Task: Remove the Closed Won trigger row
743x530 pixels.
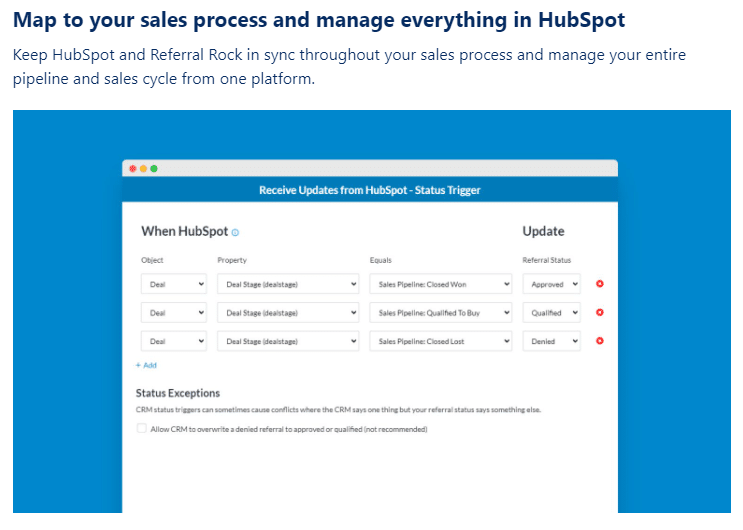Action: (x=599, y=283)
